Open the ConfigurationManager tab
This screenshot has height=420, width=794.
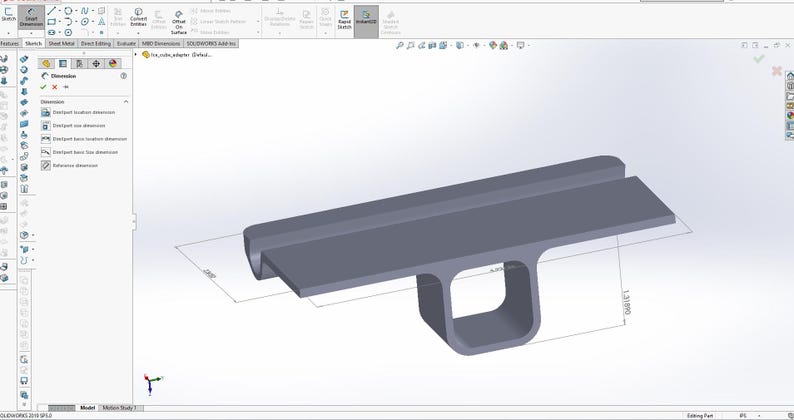79,63
